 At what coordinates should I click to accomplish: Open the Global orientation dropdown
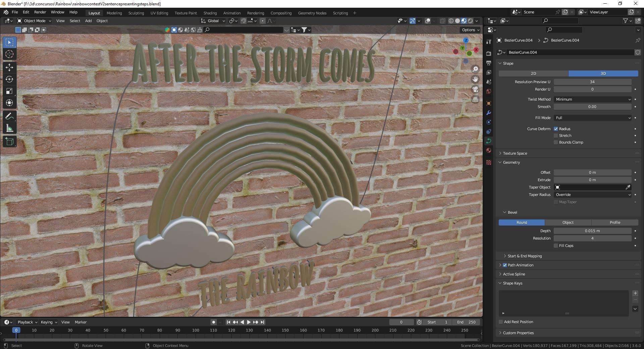click(213, 21)
